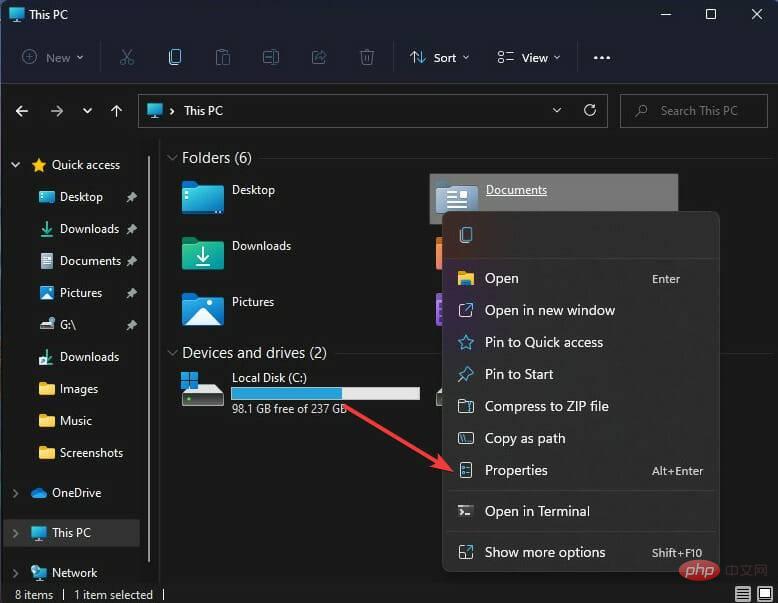Click the Refresh button beside address bar
Image resolution: width=778 pixels, height=603 pixels.
[590, 111]
